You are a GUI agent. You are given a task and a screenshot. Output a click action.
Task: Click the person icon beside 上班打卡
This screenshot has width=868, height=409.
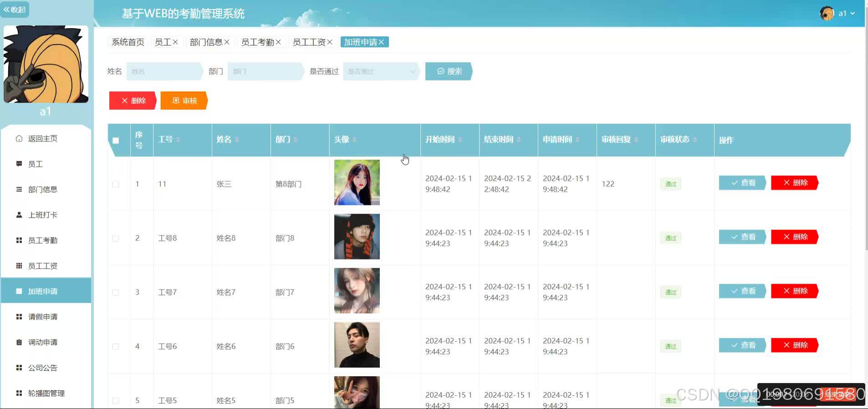tap(19, 215)
